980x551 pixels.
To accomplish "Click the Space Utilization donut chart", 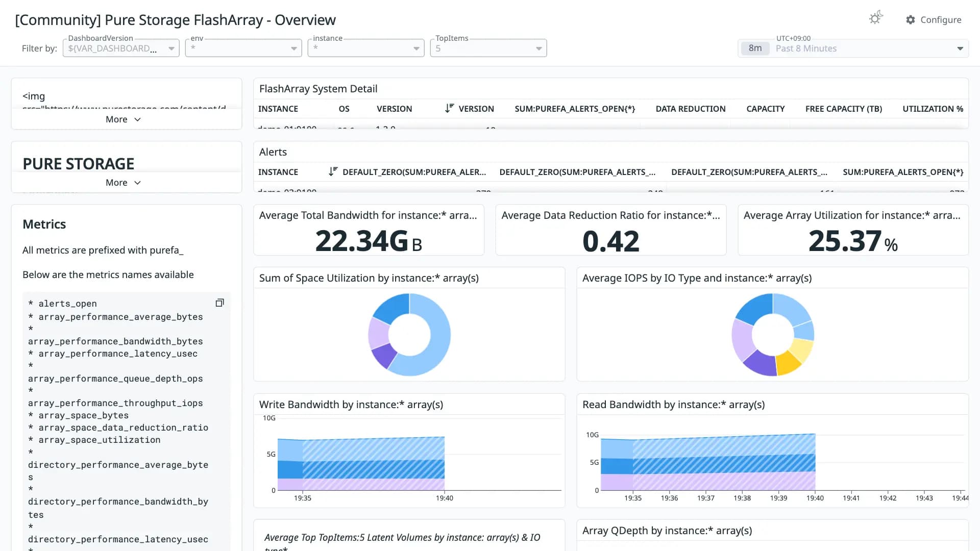I will 409,335.
